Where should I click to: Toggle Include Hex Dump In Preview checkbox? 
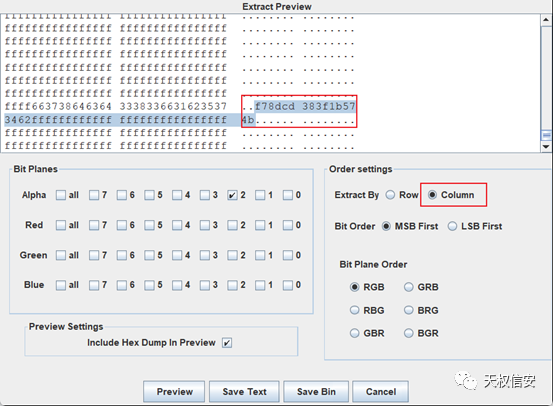(227, 343)
